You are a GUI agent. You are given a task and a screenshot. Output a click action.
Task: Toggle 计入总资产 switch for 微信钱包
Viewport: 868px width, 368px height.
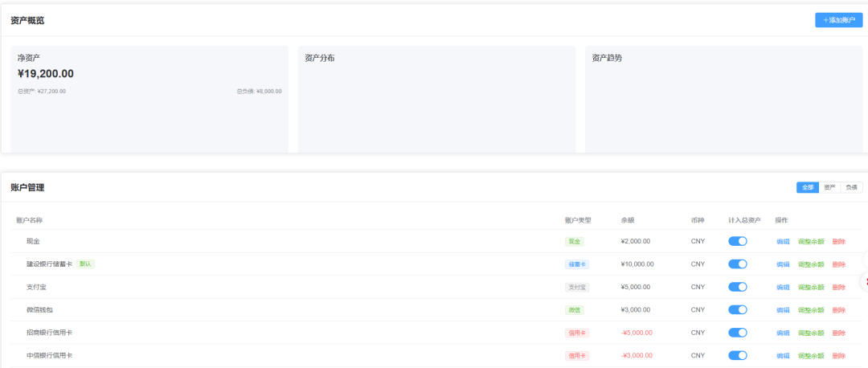click(738, 310)
